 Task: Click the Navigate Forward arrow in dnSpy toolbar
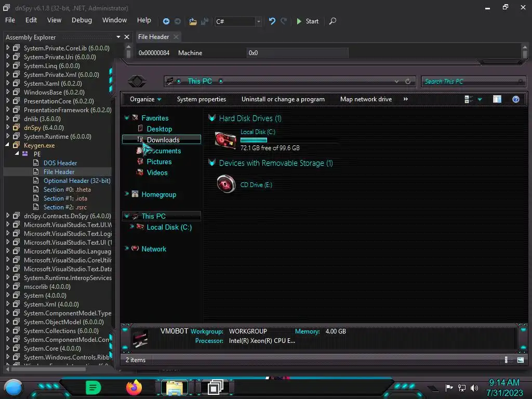pos(178,21)
